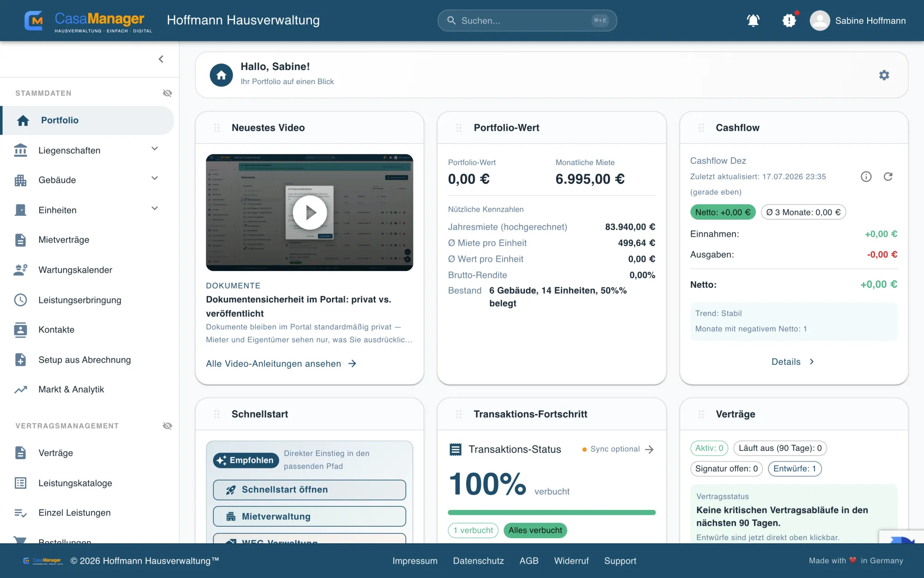Hide the Stammdaten sidebar section
The image size is (924, 578).
(167, 93)
